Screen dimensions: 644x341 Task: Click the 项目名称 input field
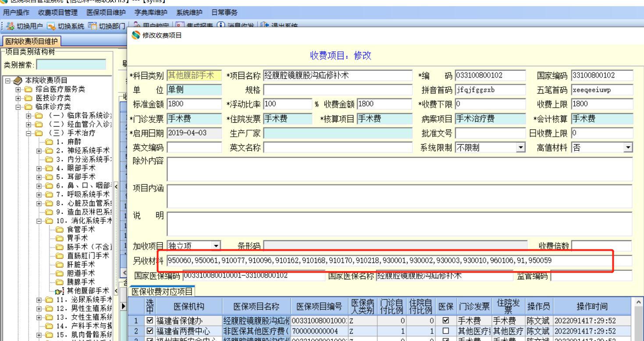coord(338,75)
